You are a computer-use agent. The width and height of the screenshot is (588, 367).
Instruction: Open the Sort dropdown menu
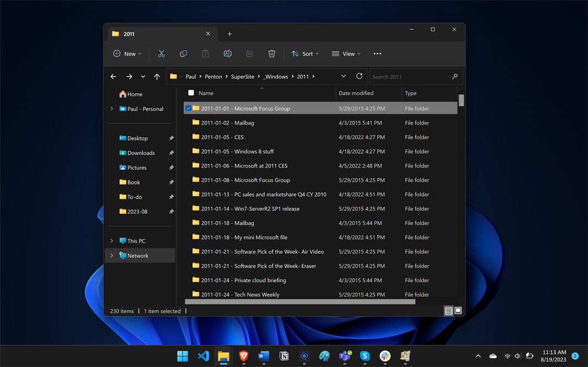(x=305, y=54)
